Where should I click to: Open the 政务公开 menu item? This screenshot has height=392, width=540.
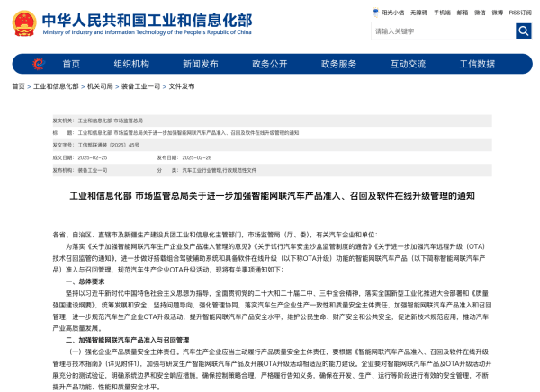(x=270, y=64)
